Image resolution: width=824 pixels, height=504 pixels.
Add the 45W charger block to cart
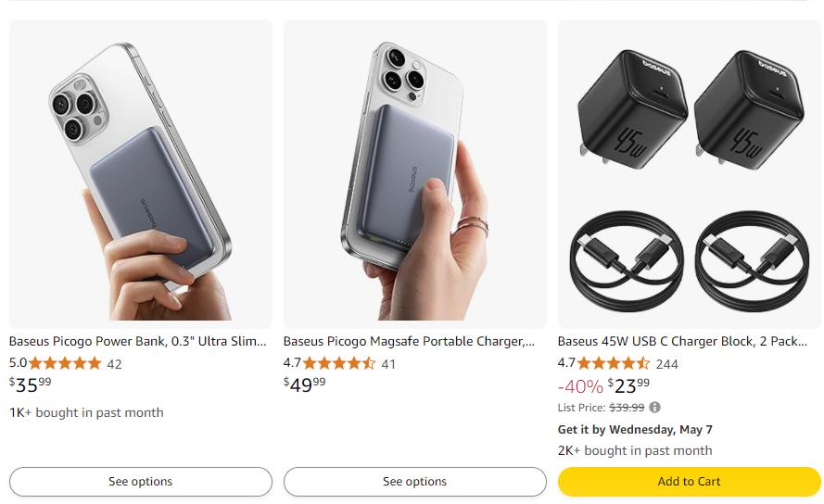pos(689,482)
